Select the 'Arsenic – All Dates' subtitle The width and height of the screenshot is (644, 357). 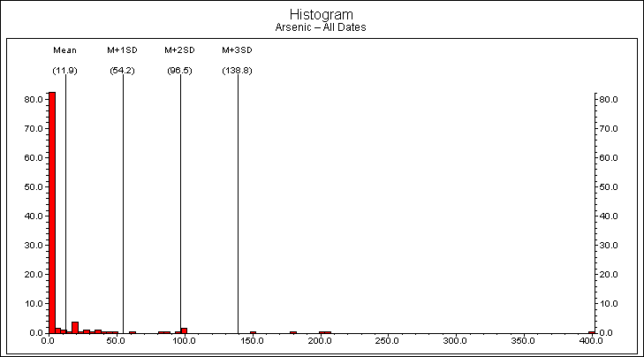click(x=322, y=27)
